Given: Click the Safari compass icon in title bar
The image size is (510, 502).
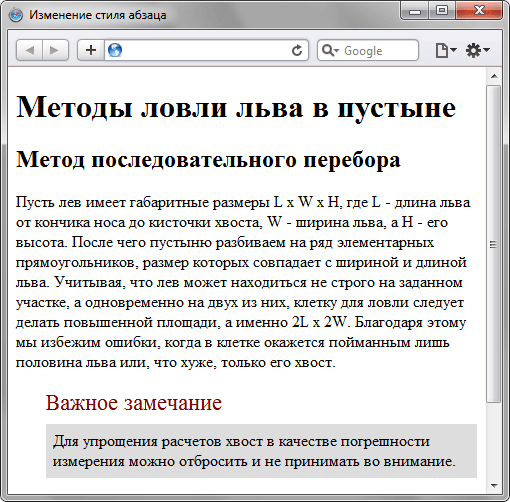Looking at the screenshot, I should coord(16,15).
